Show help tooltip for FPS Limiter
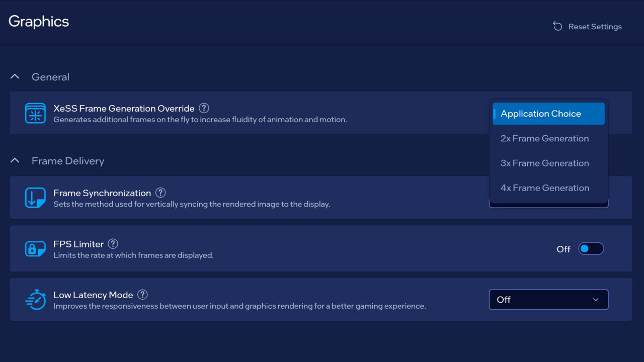644x362 pixels. tap(113, 244)
